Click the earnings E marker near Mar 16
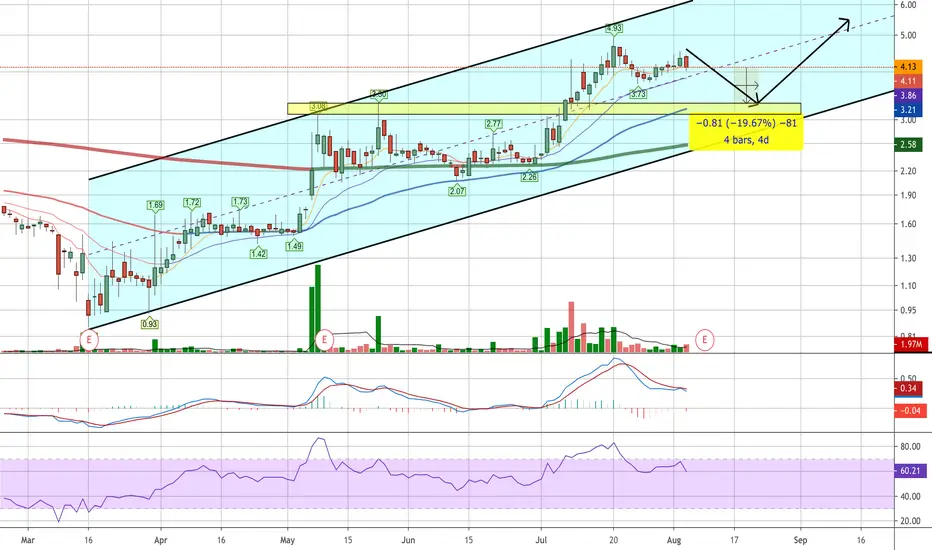The height and width of the screenshot is (550, 932). (89, 340)
